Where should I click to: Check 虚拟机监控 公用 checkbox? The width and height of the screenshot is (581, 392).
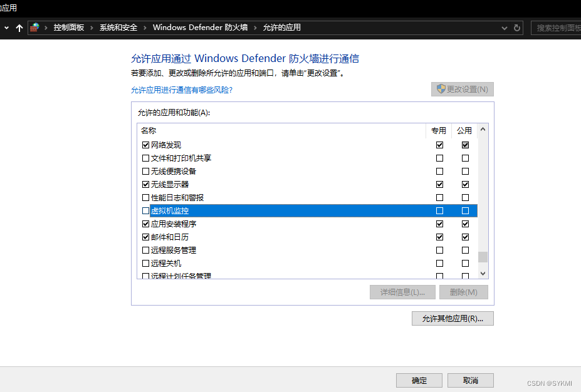point(465,210)
